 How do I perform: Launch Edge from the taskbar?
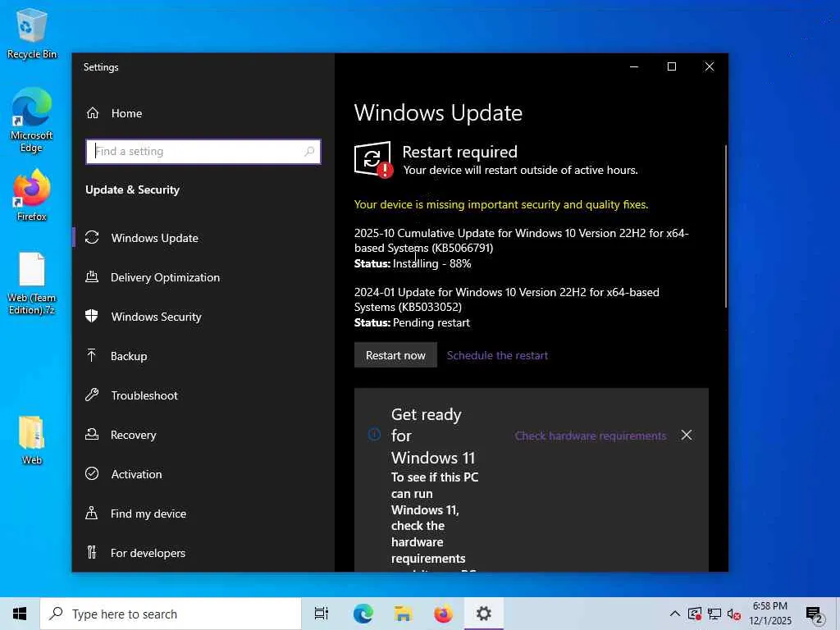[363, 614]
